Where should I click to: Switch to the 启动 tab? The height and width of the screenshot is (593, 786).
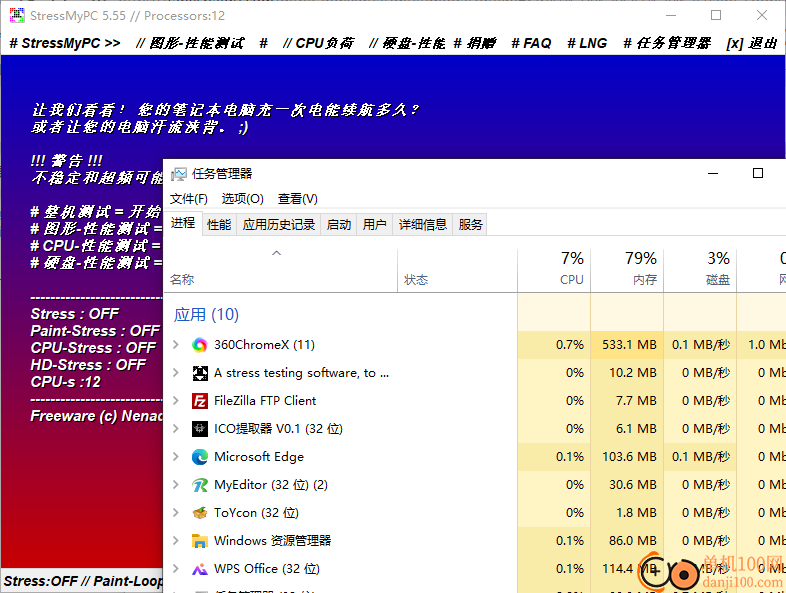click(x=339, y=225)
